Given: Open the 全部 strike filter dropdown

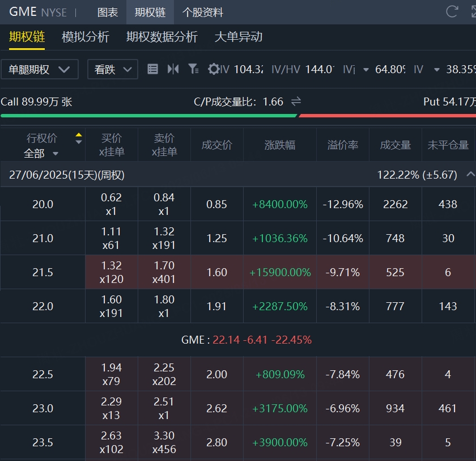Looking at the screenshot, I should 41,154.
